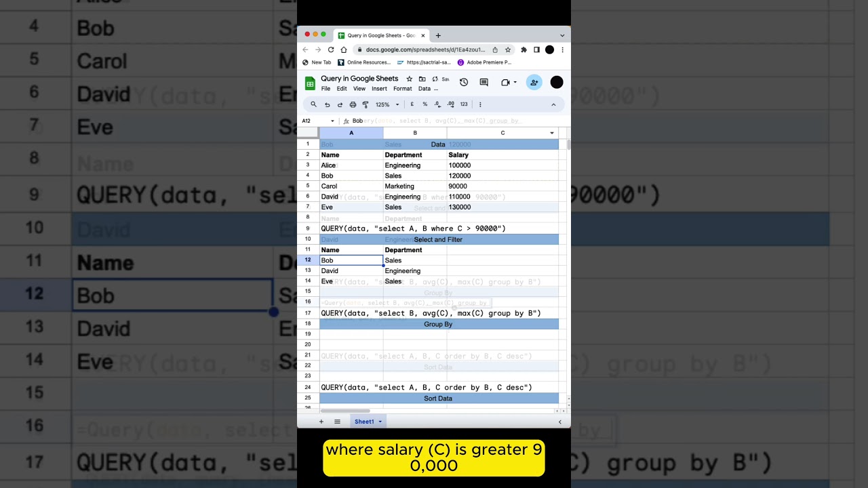This screenshot has height=488, width=868.
Task: Star the Query in Google Sheets document
Action: pyautogui.click(x=409, y=79)
